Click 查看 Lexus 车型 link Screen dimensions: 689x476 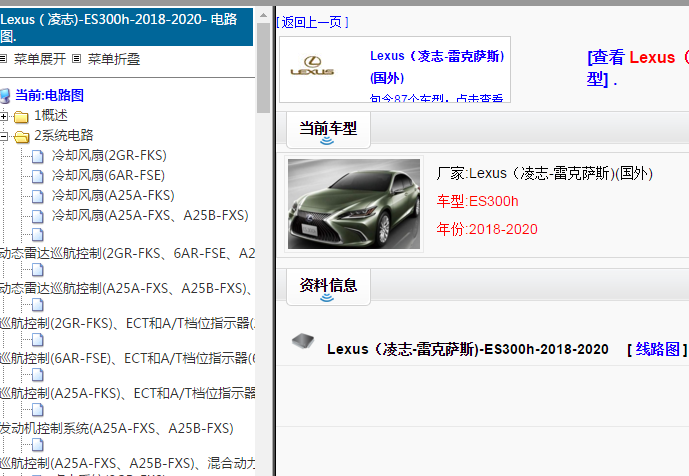[x=637, y=68]
